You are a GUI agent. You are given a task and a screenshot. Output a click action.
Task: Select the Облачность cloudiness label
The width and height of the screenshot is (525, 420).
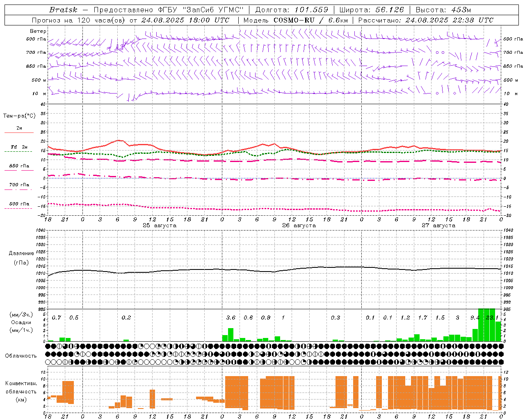21,356
